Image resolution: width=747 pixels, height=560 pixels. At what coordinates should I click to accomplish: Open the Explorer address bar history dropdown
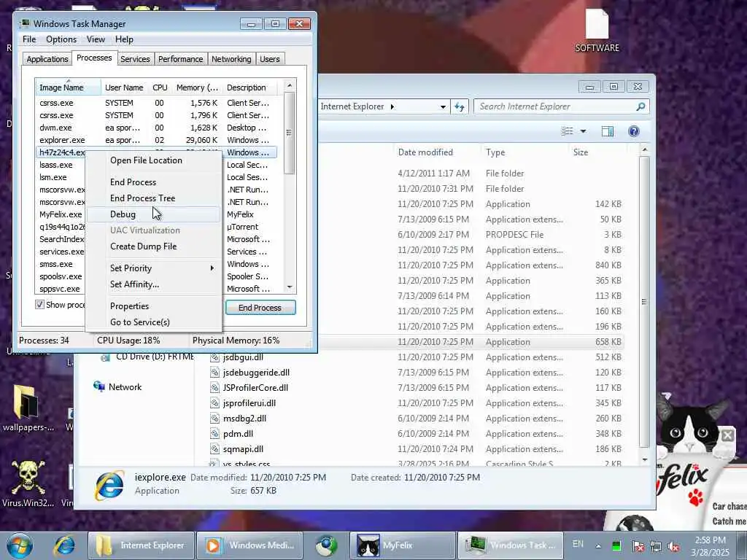443,106
